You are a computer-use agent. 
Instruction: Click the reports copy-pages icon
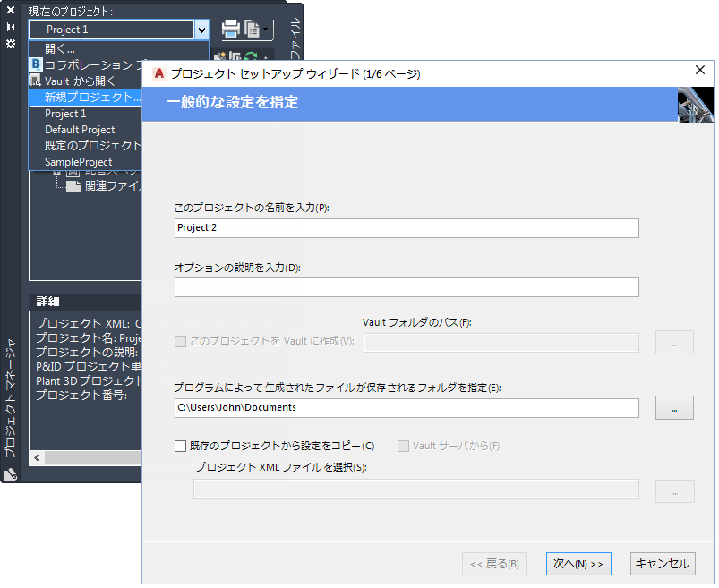pos(252,29)
